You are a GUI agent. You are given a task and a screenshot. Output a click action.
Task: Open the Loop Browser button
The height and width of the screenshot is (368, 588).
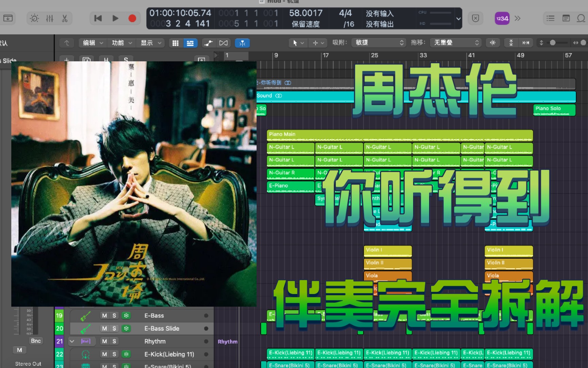[581, 18]
